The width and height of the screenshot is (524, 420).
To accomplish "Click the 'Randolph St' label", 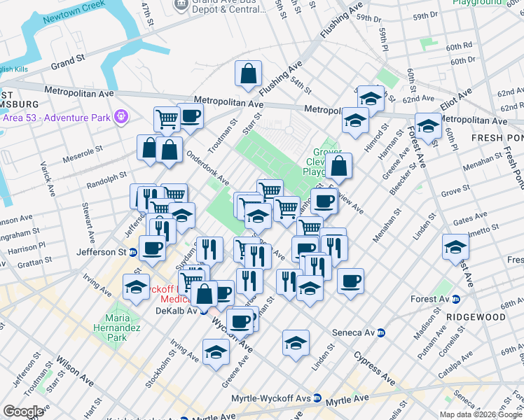I will tap(107, 181).
